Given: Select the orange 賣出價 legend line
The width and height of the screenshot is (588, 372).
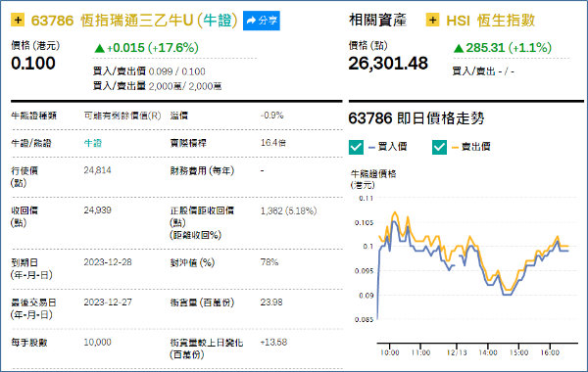Looking at the screenshot, I should tap(455, 147).
